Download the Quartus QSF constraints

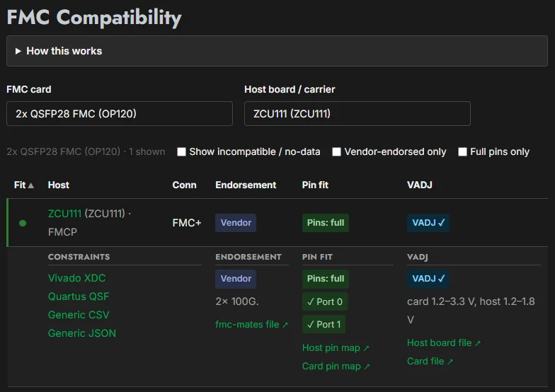pyautogui.click(x=79, y=296)
